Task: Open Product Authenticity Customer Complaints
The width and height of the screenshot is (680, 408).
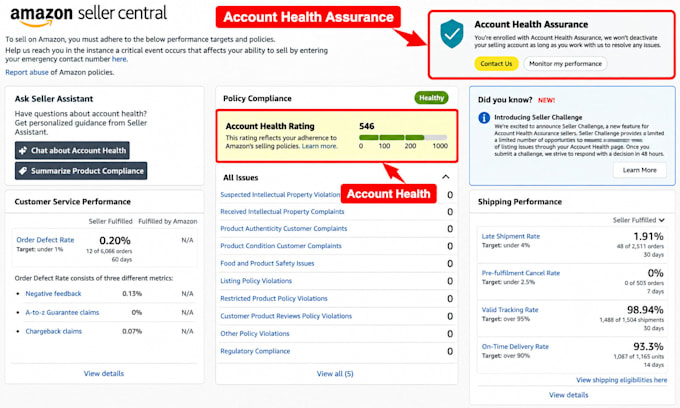Action: coord(284,228)
